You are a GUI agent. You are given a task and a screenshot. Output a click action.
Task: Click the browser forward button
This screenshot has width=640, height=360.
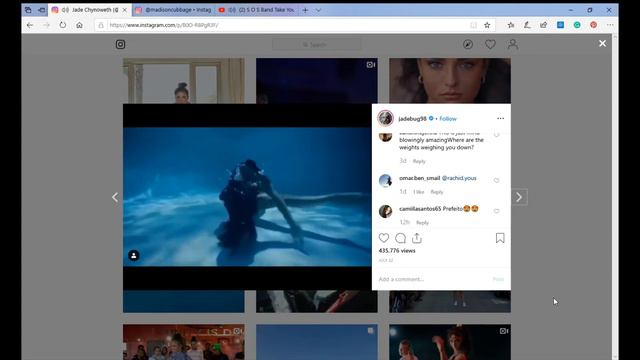(x=46, y=25)
